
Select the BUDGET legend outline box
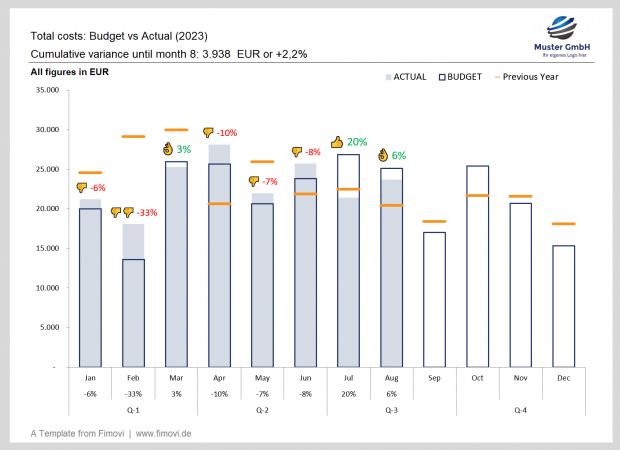(441, 76)
